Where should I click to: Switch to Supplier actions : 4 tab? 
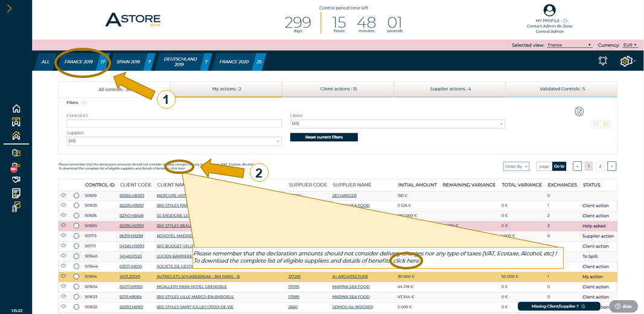click(x=450, y=89)
